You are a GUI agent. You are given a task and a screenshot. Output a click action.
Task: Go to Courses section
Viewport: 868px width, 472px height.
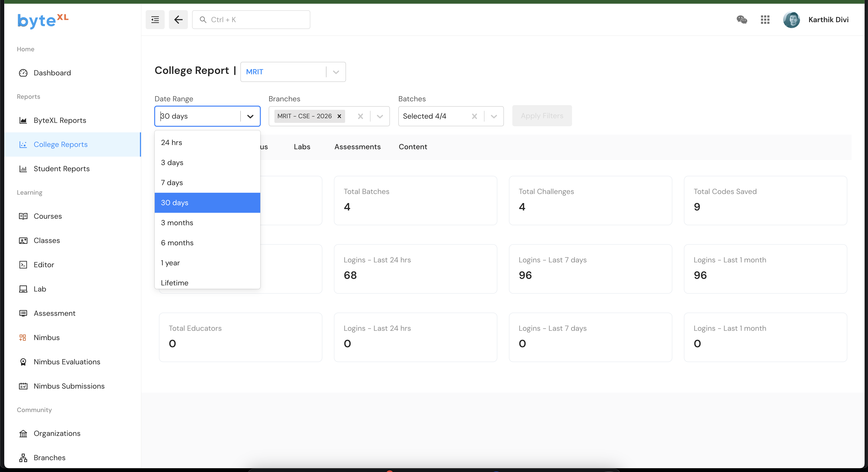pyautogui.click(x=73, y=216)
